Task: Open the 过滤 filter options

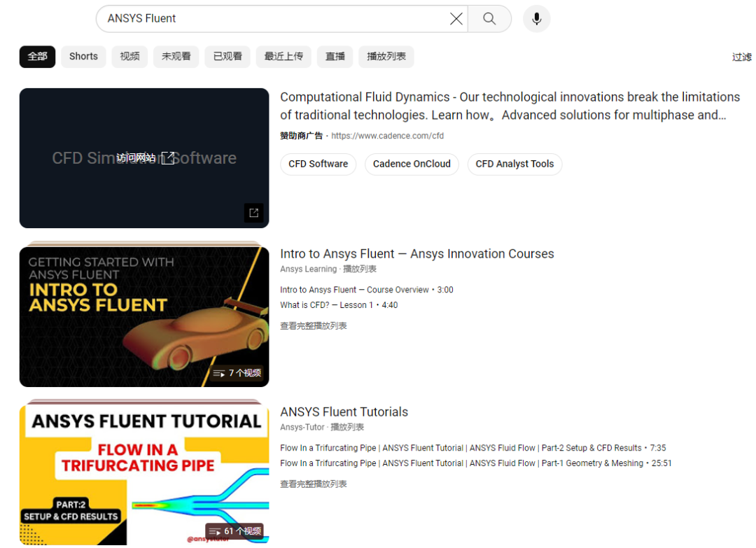Action: pyautogui.click(x=742, y=57)
